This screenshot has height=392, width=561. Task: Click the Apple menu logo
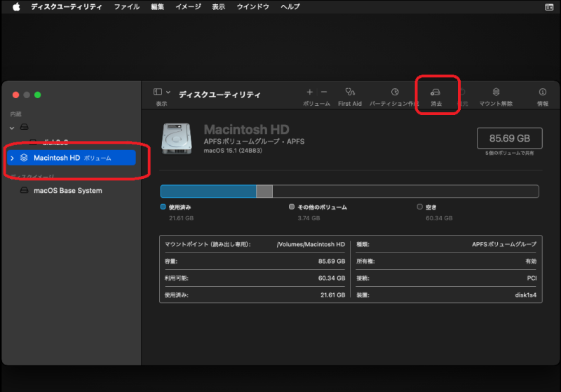(x=16, y=6)
